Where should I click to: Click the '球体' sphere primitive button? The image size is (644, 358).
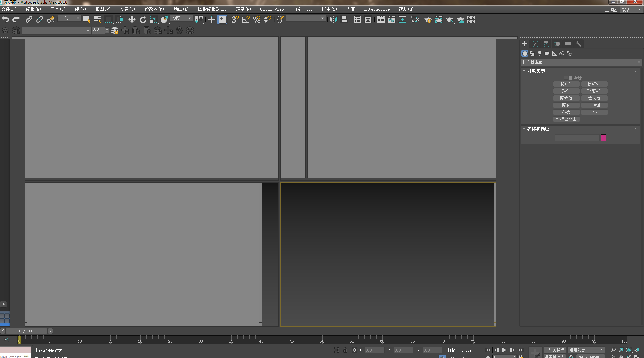coord(566,91)
